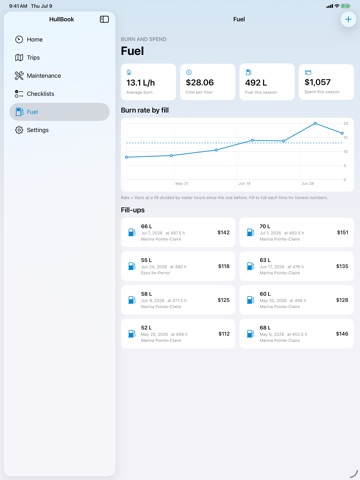Screen dimensions: 360x480
Task: Open the 492 L Fuel this season card
Action: (267, 82)
